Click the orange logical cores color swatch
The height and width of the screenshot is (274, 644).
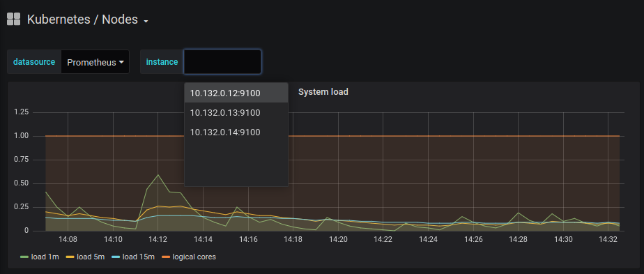coord(165,257)
